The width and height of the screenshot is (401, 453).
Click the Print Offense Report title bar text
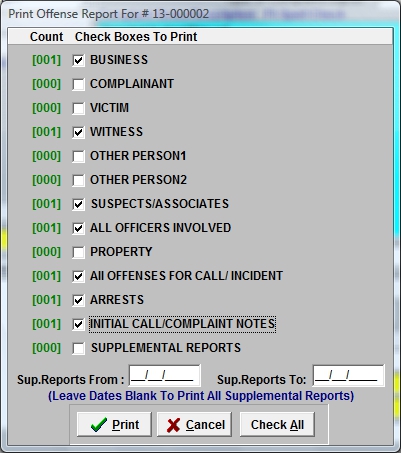point(109,14)
